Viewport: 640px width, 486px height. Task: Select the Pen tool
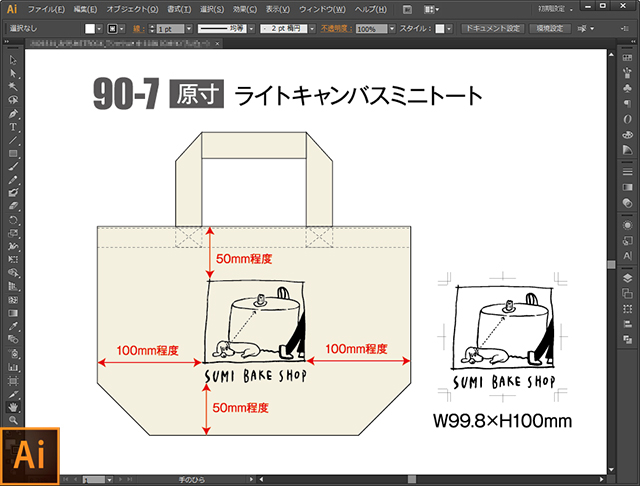pos(13,113)
